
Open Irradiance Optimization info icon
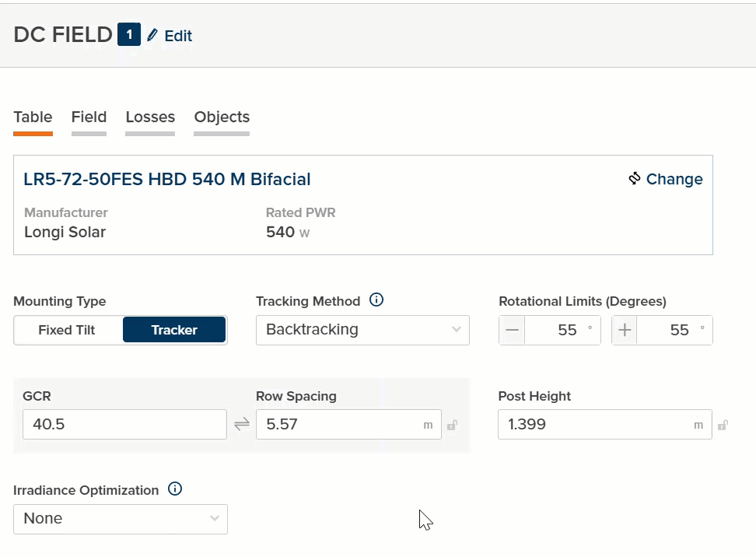click(x=175, y=489)
